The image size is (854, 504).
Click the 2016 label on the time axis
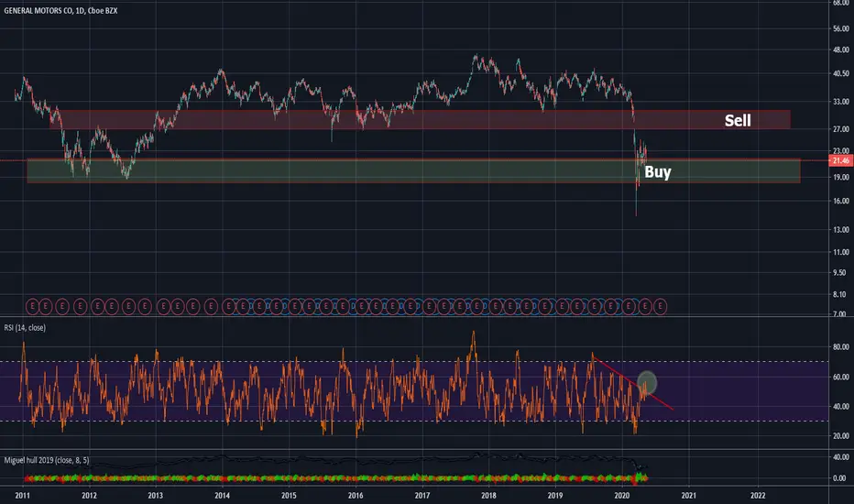point(356,495)
